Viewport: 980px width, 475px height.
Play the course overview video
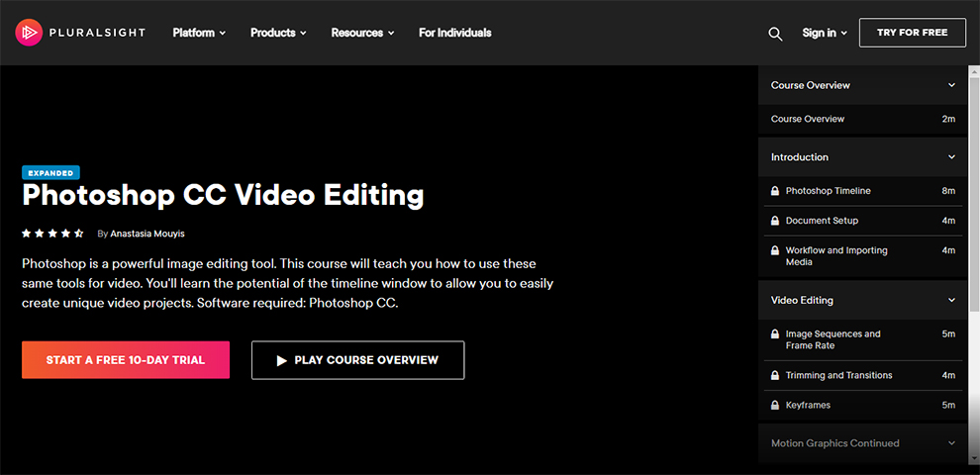pos(357,360)
